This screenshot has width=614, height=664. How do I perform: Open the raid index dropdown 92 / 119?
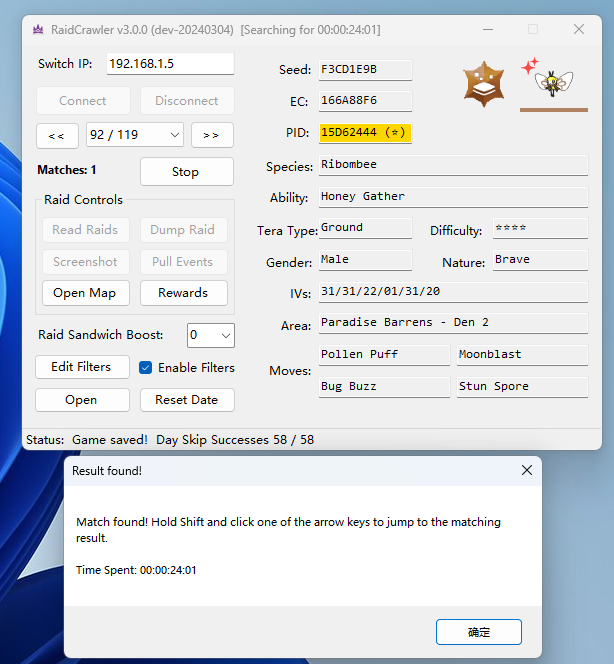(135, 135)
